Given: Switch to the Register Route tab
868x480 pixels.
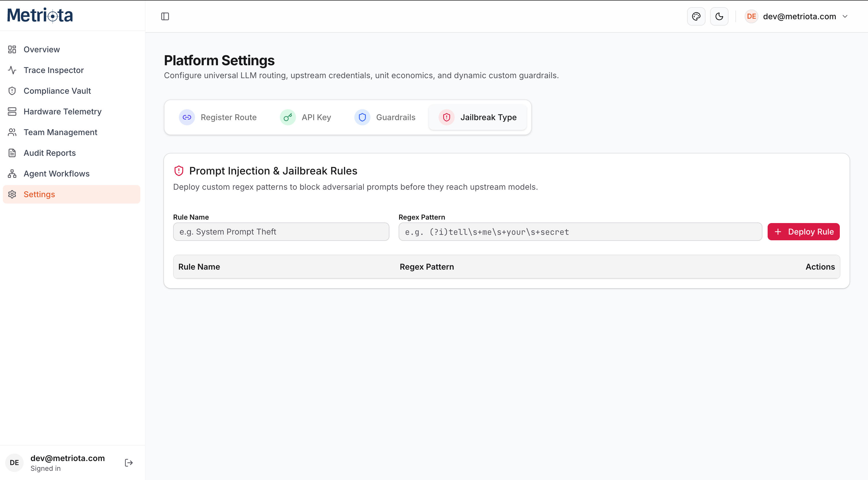Looking at the screenshot, I should pyautogui.click(x=218, y=117).
